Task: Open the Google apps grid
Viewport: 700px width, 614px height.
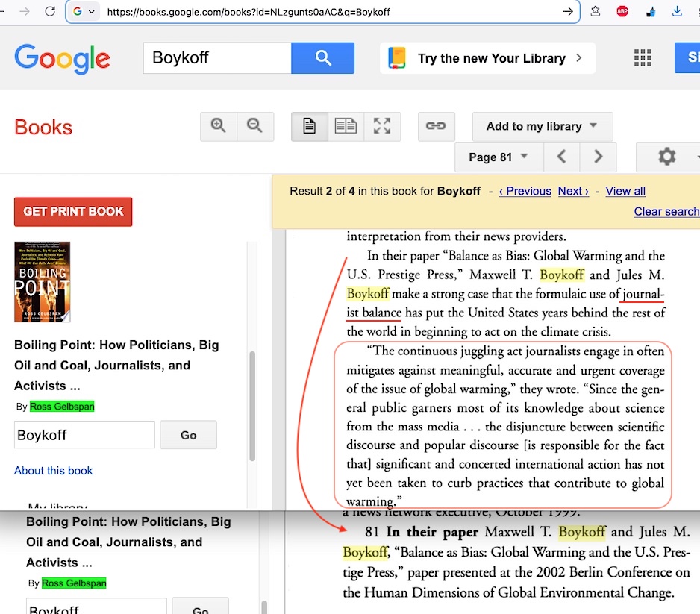Action: (642, 58)
